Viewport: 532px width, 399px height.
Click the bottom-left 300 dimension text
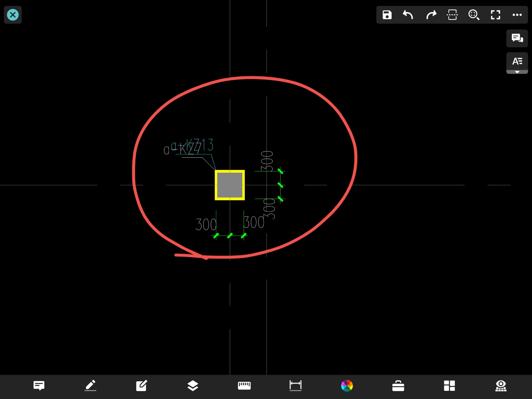pyautogui.click(x=206, y=225)
